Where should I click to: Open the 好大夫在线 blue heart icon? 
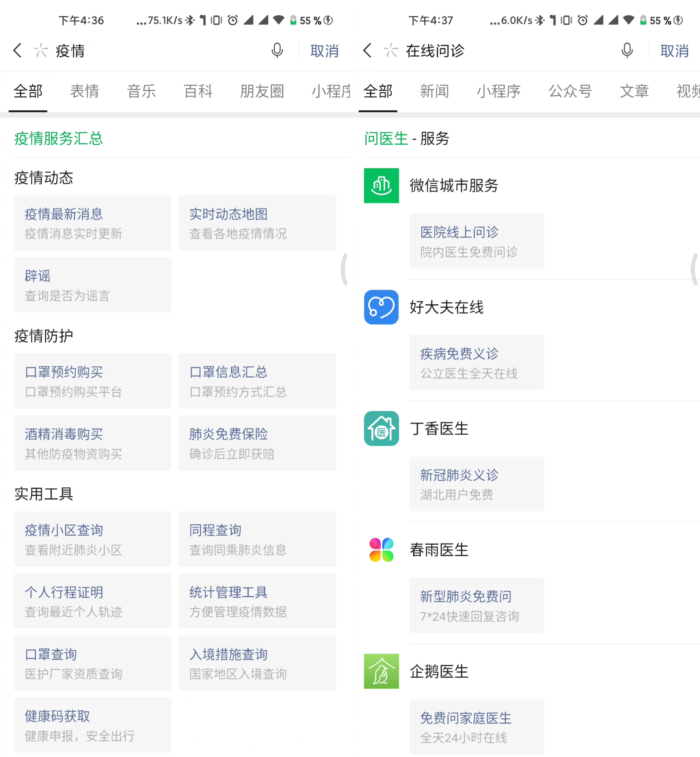(x=381, y=307)
